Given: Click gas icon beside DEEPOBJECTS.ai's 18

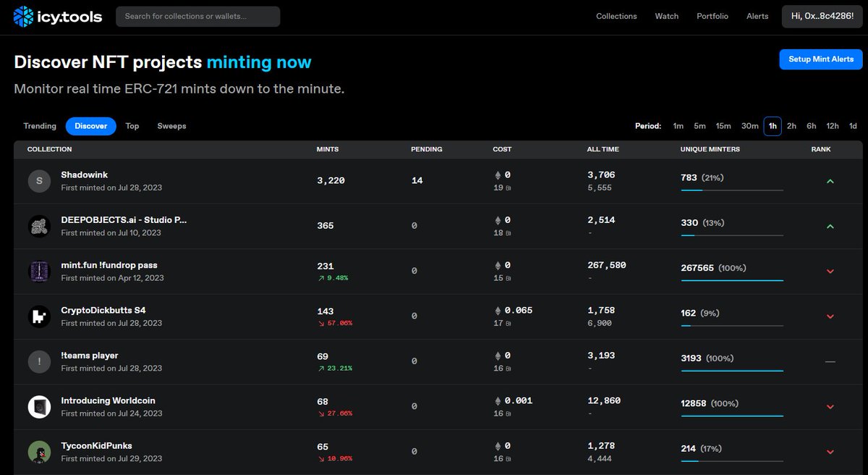Looking at the screenshot, I should pos(509,233).
